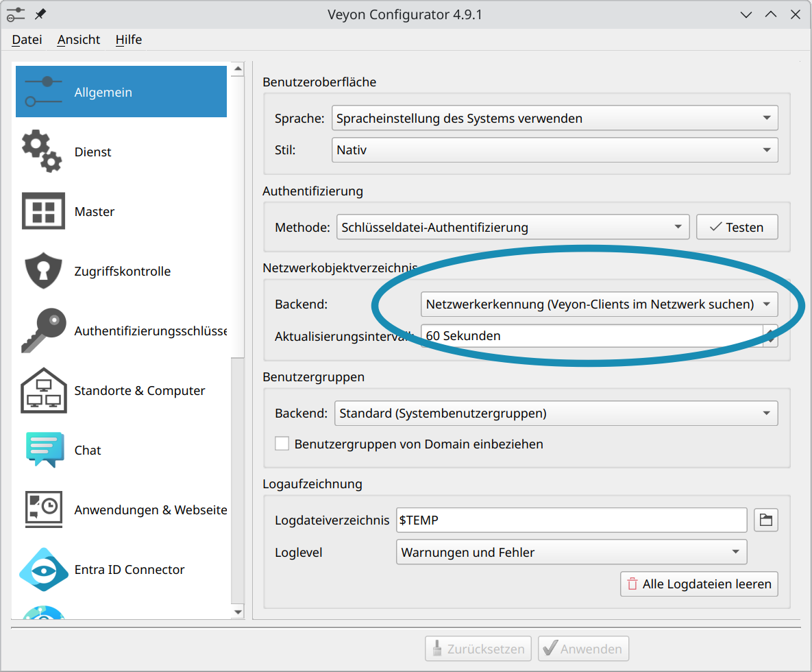Expand the authentication Methode dropdown

click(512, 227)
